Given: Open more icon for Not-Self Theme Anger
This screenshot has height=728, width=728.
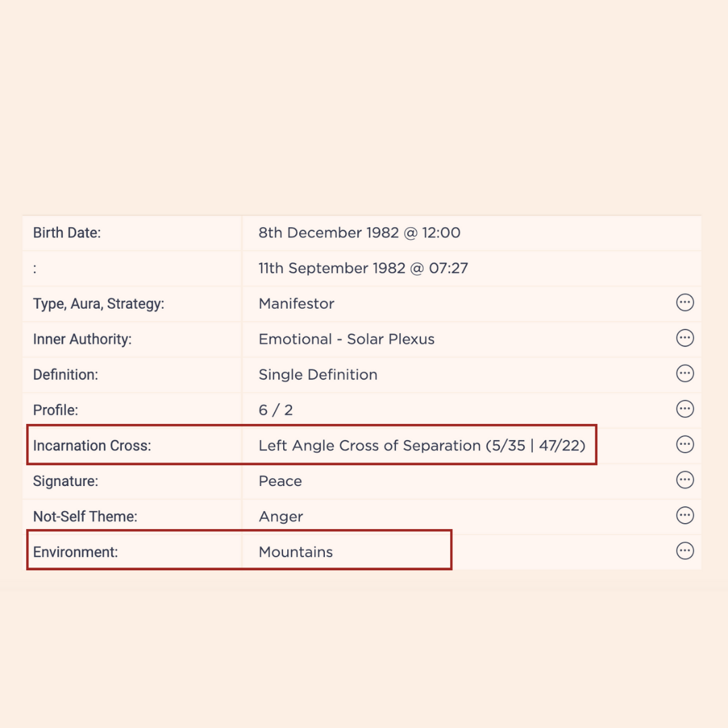Looking at the screenshot, I should tap(685, 516).
